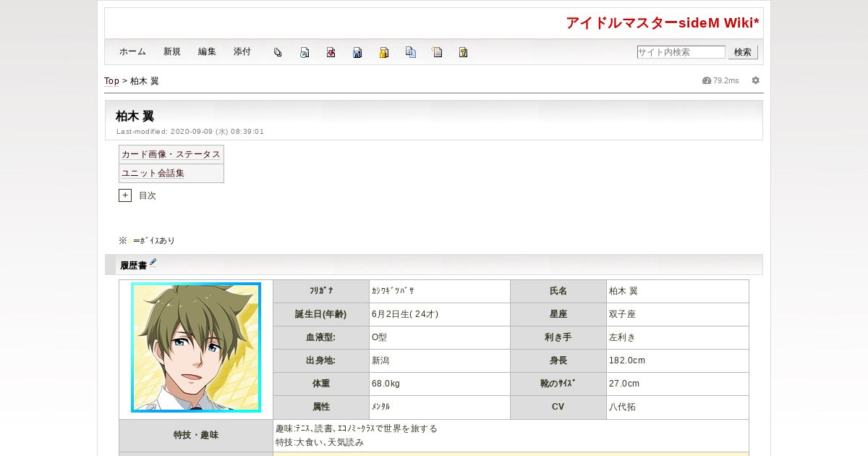Click the ｶｼﾜｷﾞ ﾂﾊﾞｻ furigana cell

(x=440, y=291)
